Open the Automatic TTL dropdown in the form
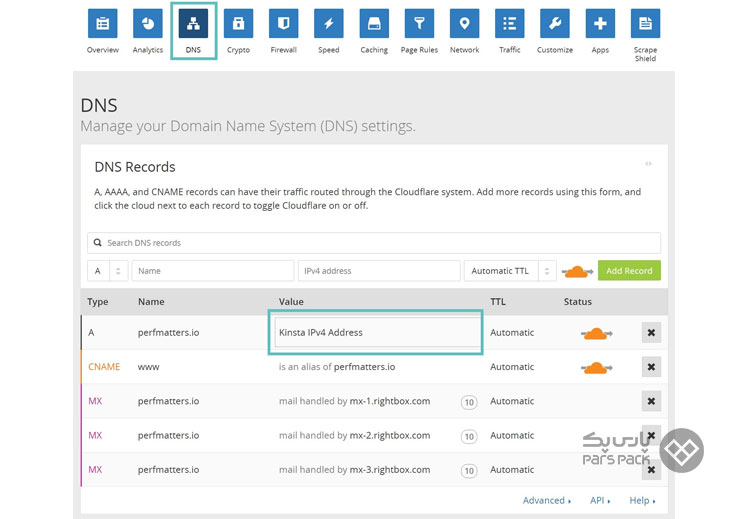 [510, 271]
